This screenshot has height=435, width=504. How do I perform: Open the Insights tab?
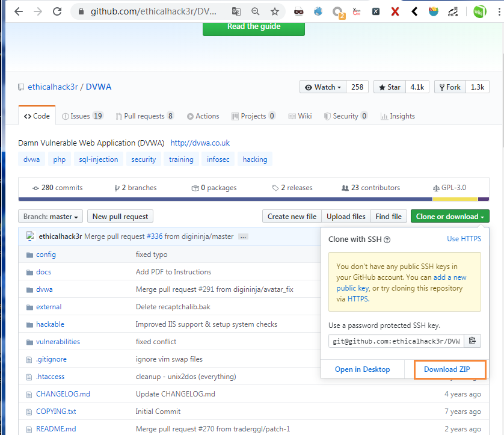(x=398, y=116)
